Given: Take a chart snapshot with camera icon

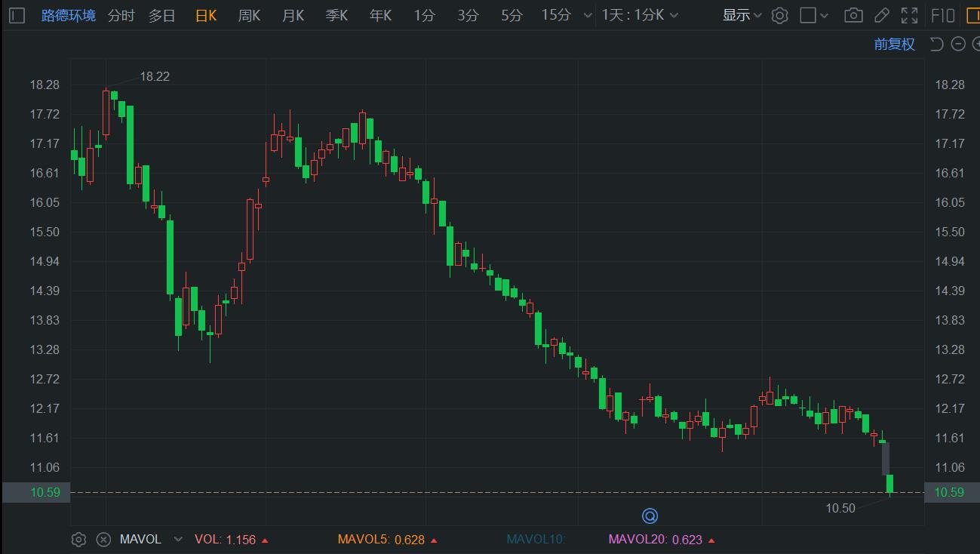Looking at the screenshot, I should tap(853, 15).
